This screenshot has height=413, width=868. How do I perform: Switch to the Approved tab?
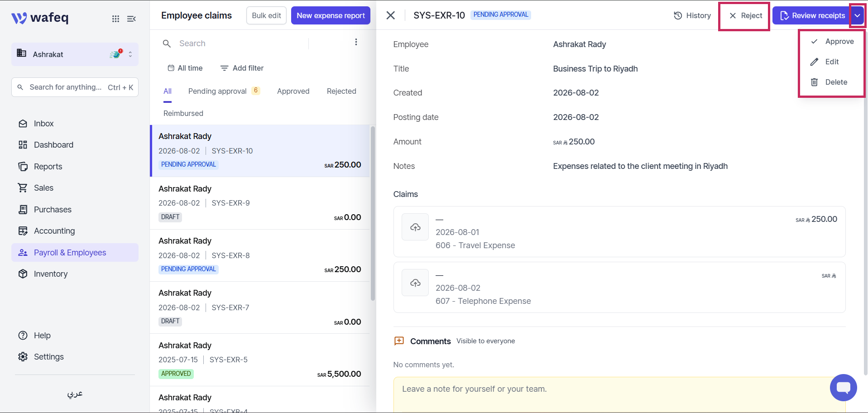click(x=293, y=91)
